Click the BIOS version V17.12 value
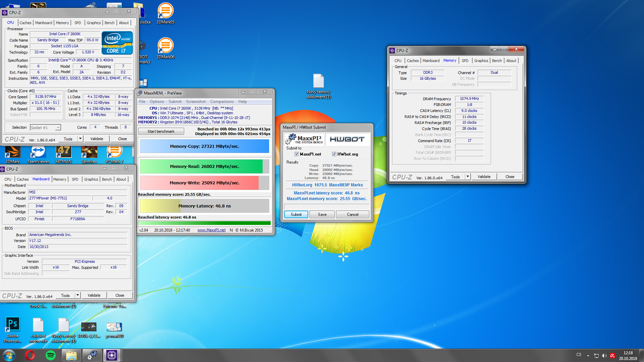The height and width of the screenshot is (362, 644). pyautogui.click(x=77, y=241)
